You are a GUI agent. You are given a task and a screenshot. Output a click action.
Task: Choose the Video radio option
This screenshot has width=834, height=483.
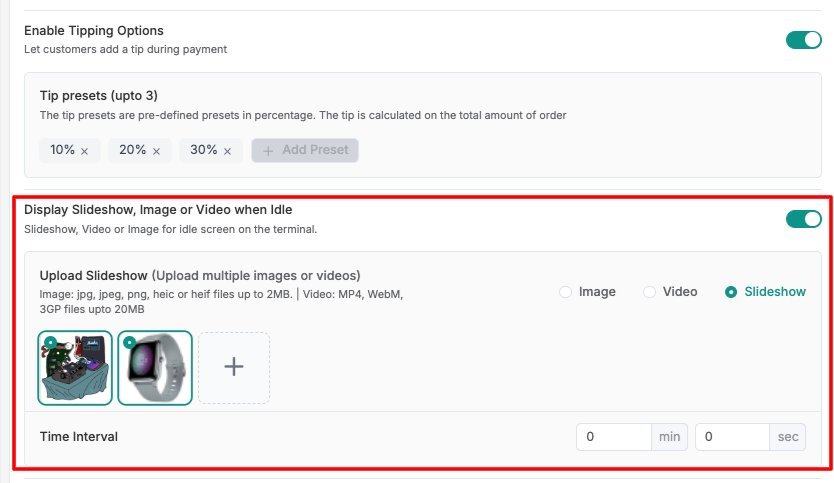click(649, 292)
